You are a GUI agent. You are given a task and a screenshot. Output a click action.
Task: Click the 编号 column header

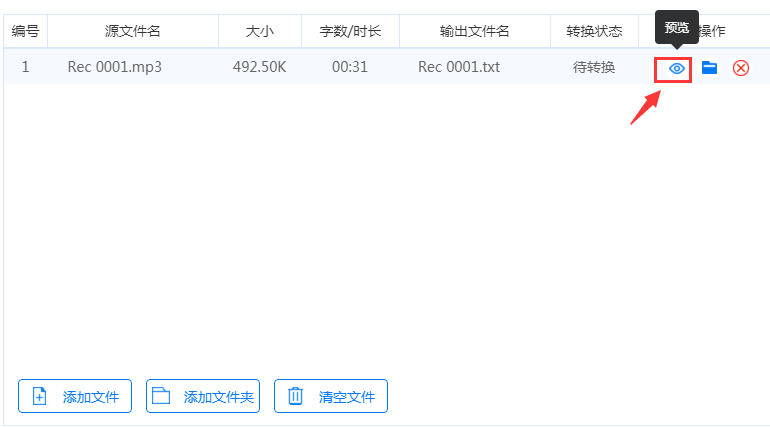point(26,31)
